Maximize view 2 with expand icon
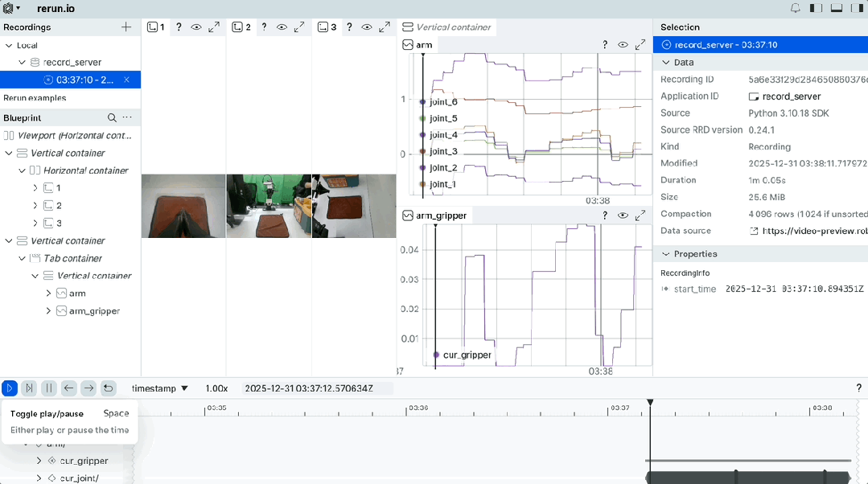Screen dimensions: 868x484 coord(299,27)
